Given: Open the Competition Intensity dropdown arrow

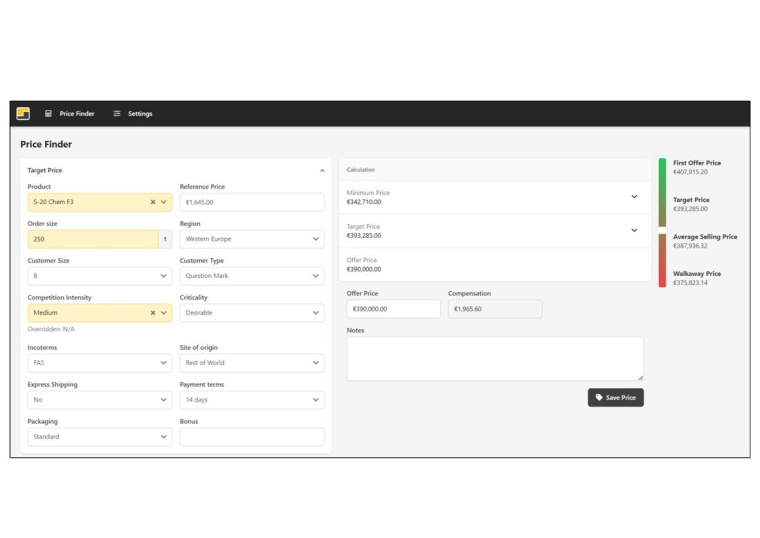Looking at the screenshot, I should [164, 313].
